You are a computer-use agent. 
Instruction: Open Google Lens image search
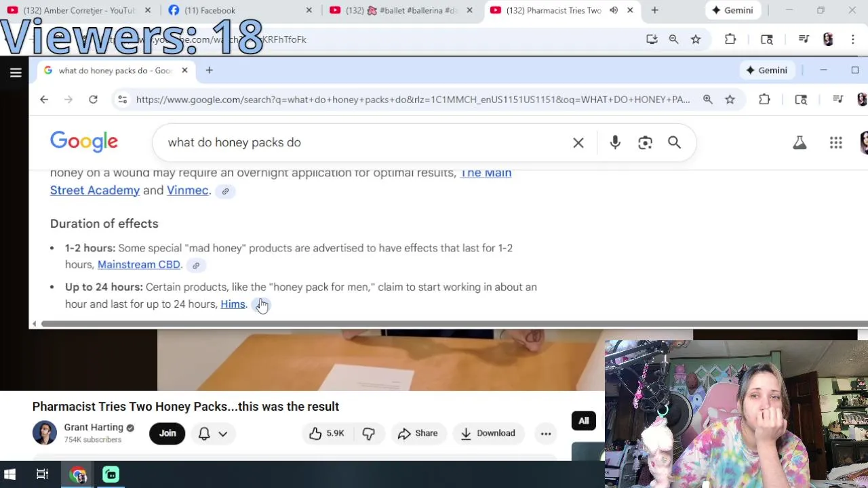pos(645,142)
